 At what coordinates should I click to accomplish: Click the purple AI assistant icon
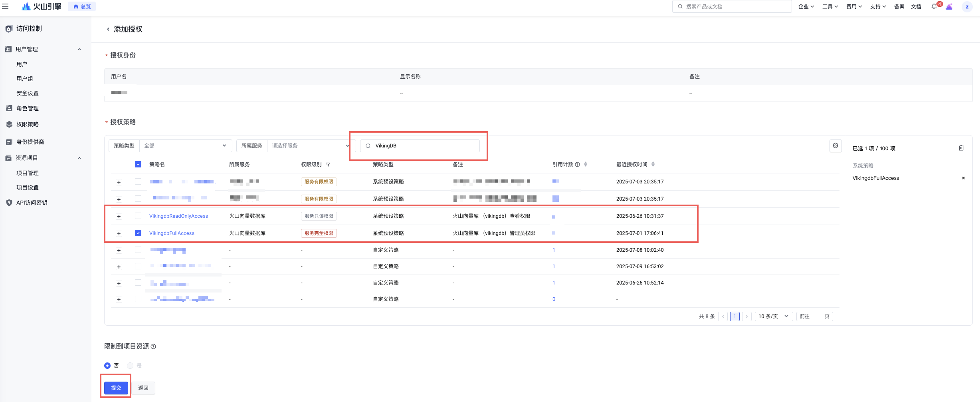coord(949,6)
